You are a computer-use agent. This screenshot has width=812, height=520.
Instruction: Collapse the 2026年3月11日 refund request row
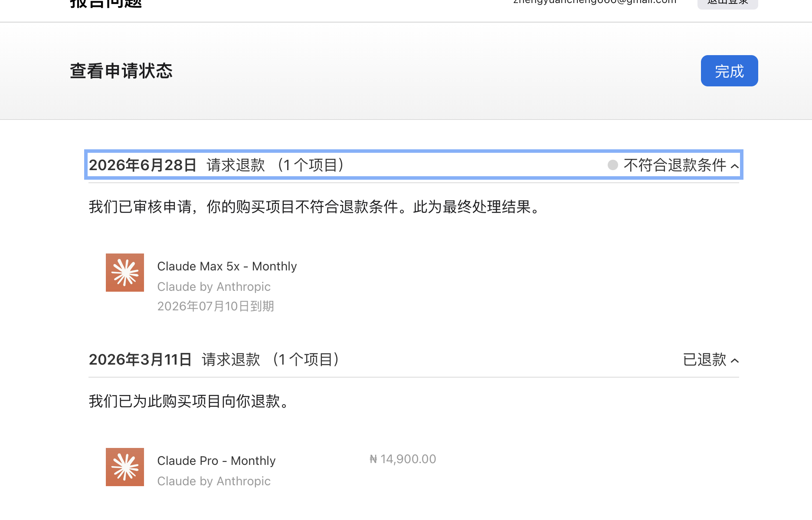(x=413, y=359)
